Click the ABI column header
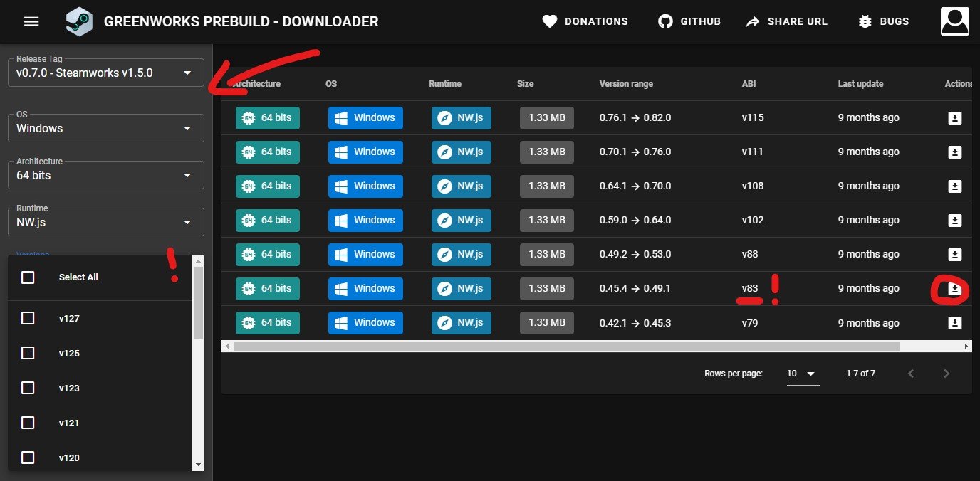The width and height of the screenshot is (980, 481). point(749,84)
